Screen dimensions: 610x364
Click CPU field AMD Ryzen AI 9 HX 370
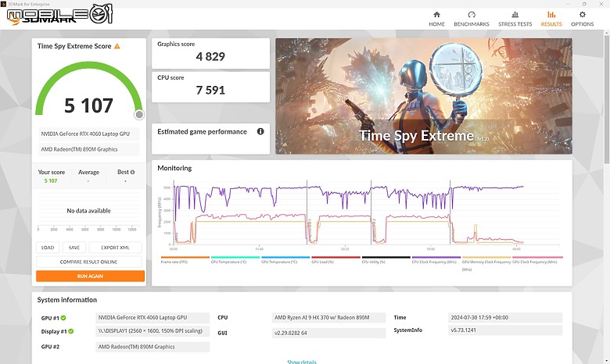pos(328,318)
